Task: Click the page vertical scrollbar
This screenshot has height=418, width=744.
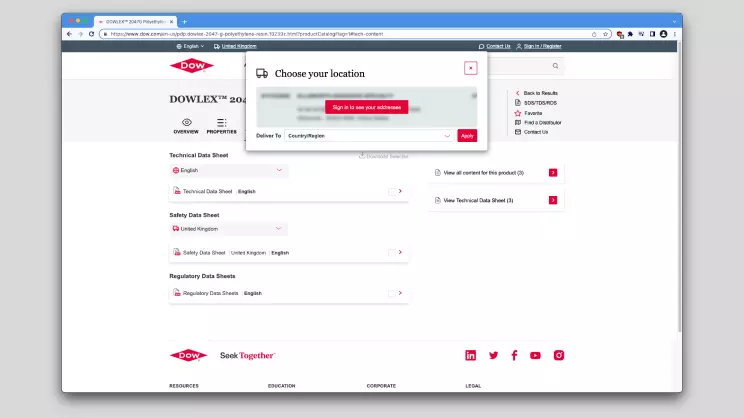Action: coord(679,186)
